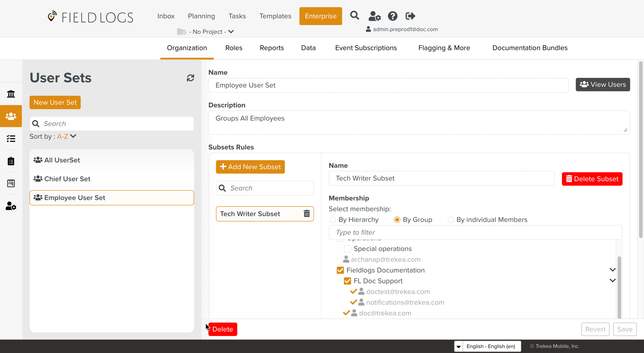
Task: Open the institution icon in left sidebar
Action: (x=11, y=94)
